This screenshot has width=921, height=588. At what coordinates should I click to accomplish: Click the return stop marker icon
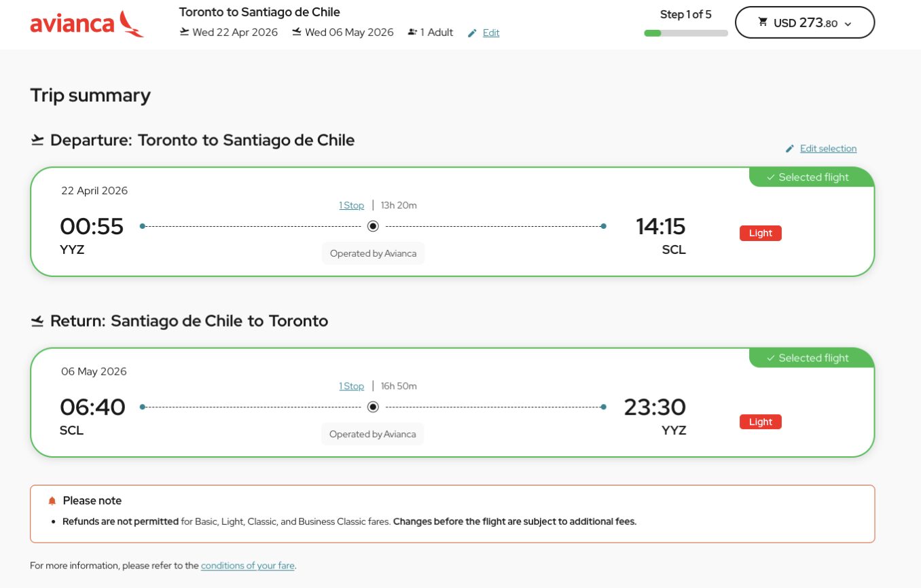pyautogui.click(x=373, y=407)
